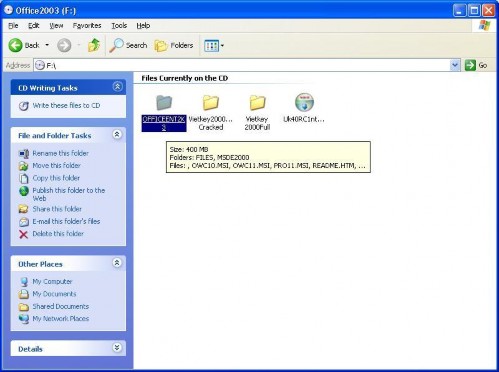Click E-mail this folder's files
Screen dimensions: 499x372
(66, 221)
